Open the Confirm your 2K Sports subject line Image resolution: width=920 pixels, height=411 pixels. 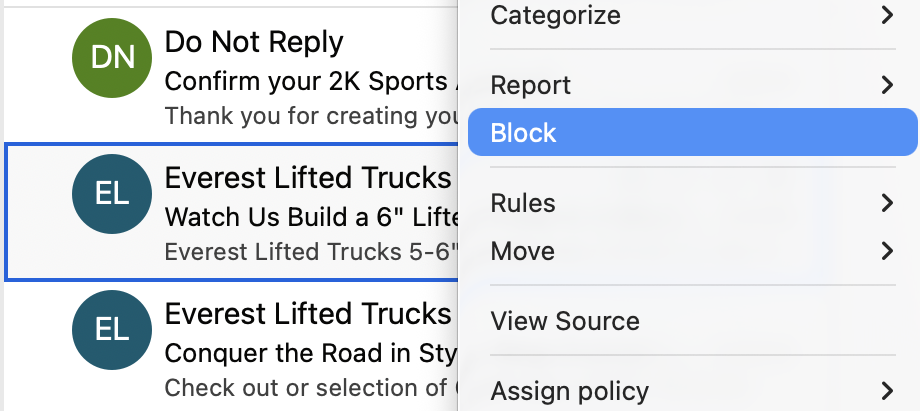pos(310,80)
